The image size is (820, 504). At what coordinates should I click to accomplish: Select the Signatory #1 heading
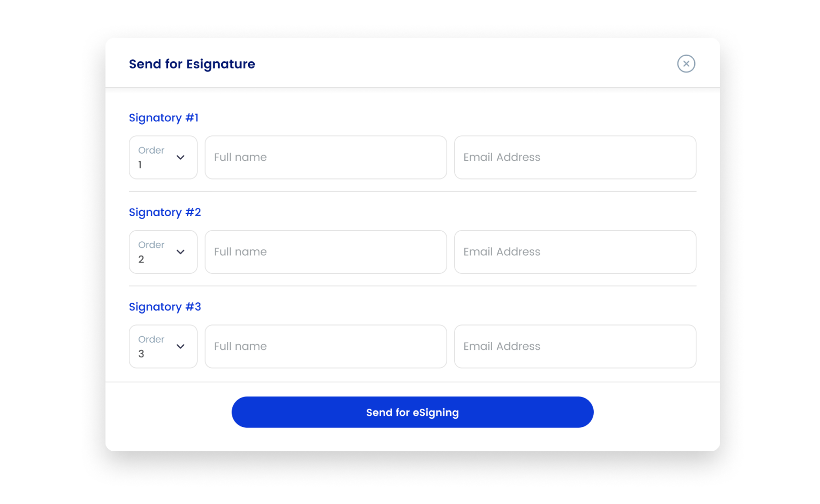(163, 118)
